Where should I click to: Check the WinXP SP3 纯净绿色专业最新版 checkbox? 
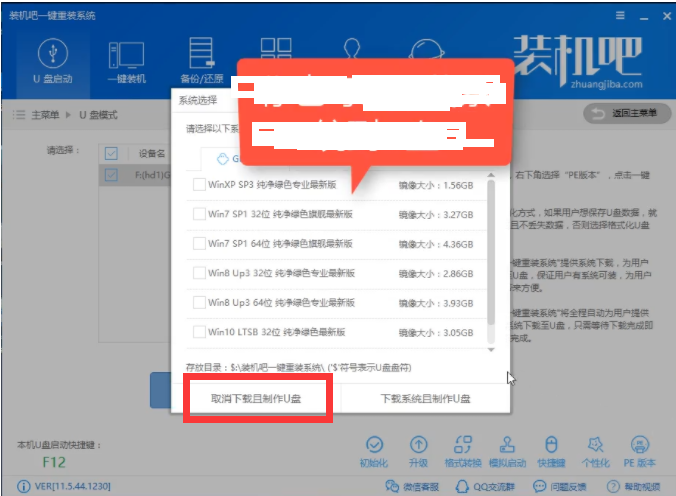click(199, 185)
